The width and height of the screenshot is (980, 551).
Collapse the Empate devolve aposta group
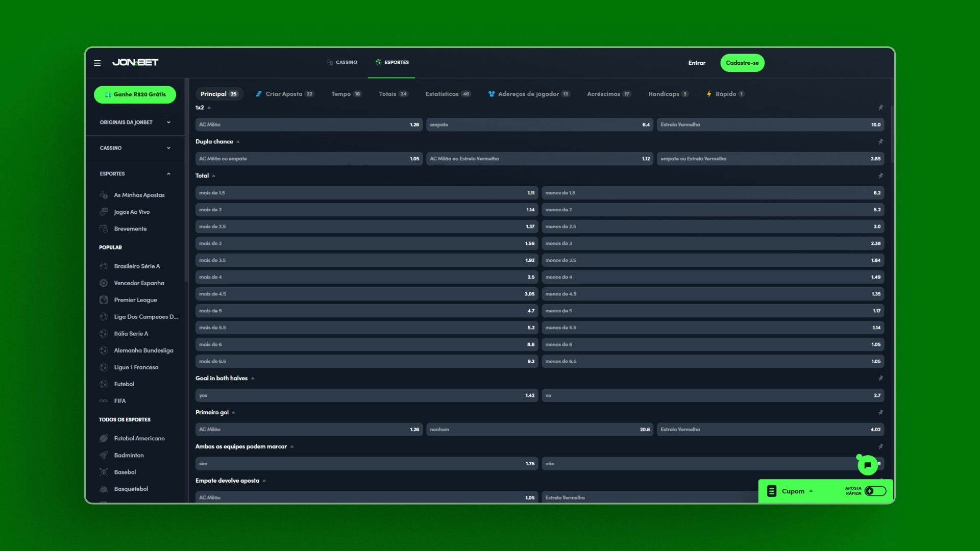point(264,481)
